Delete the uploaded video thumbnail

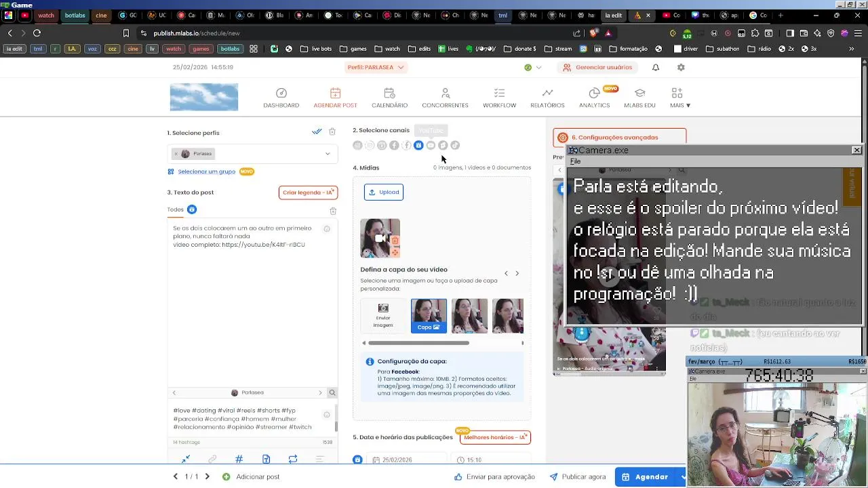(395, 241)
